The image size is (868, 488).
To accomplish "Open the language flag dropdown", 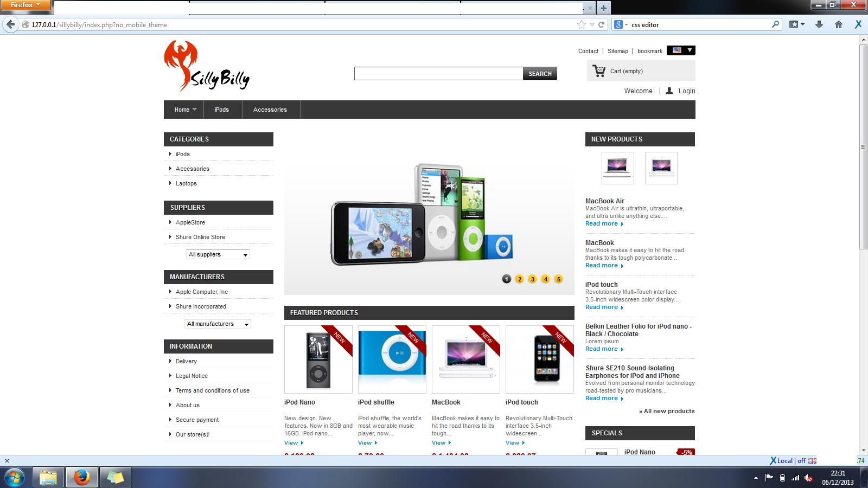I will tap(681, 50).
